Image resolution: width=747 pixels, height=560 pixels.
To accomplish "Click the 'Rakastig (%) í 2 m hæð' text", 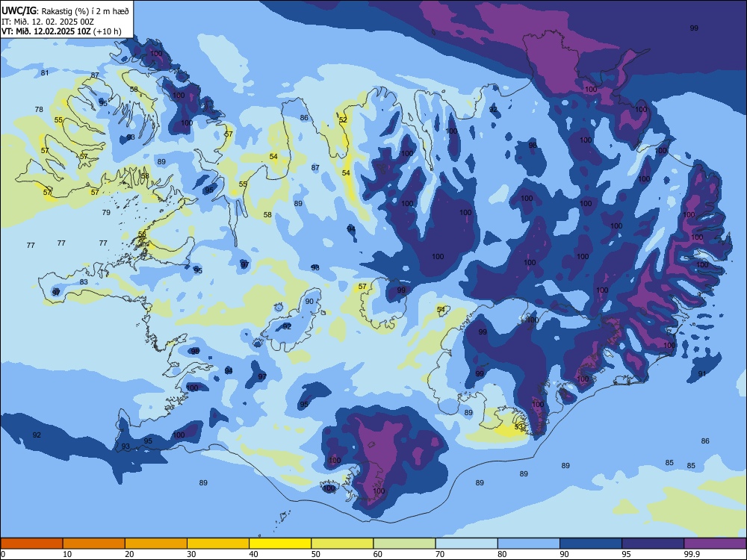I will [x=85, y=11].
